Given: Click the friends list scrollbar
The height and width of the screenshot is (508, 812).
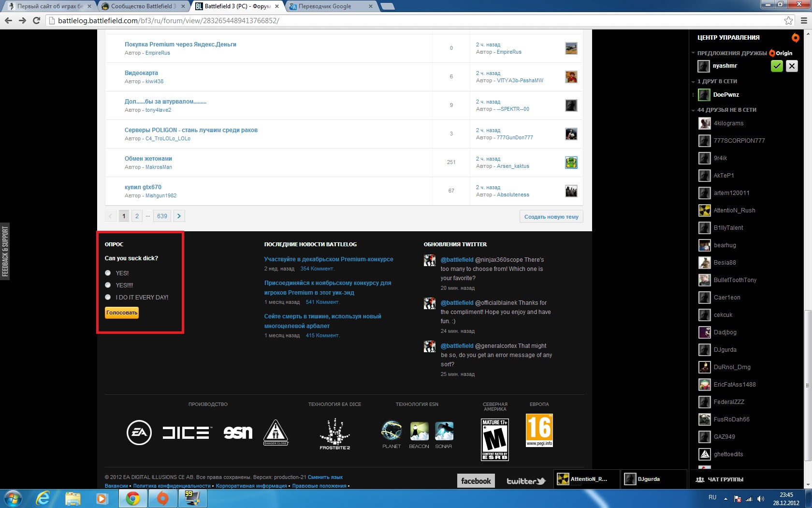Looking at the screenshot, I should coord(808,386).
